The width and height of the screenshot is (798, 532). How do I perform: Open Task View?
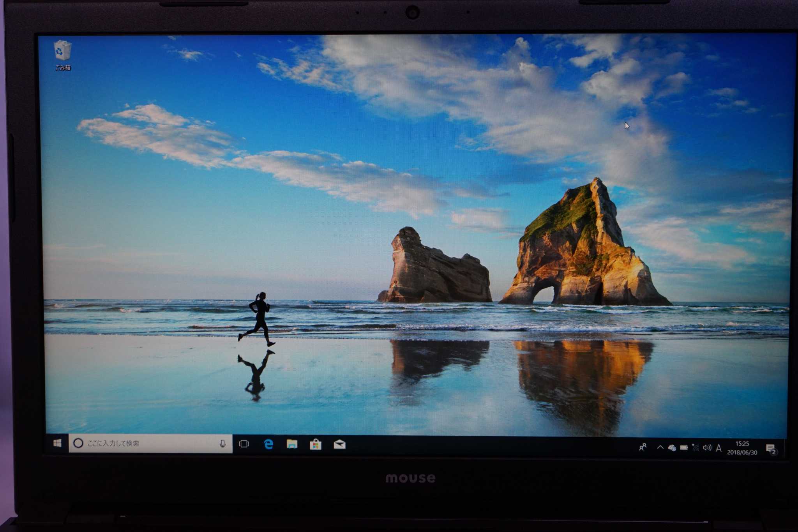pos(244,444)
